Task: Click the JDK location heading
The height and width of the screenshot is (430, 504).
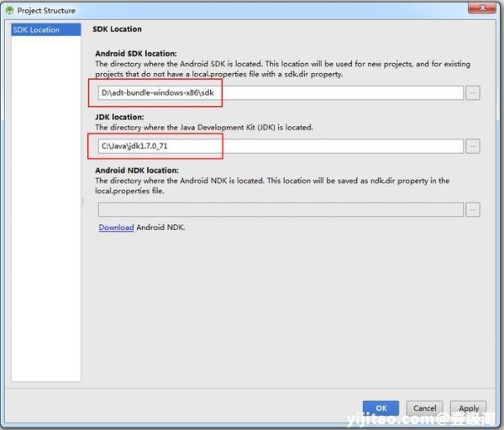Action: click(x=119, y=117)
